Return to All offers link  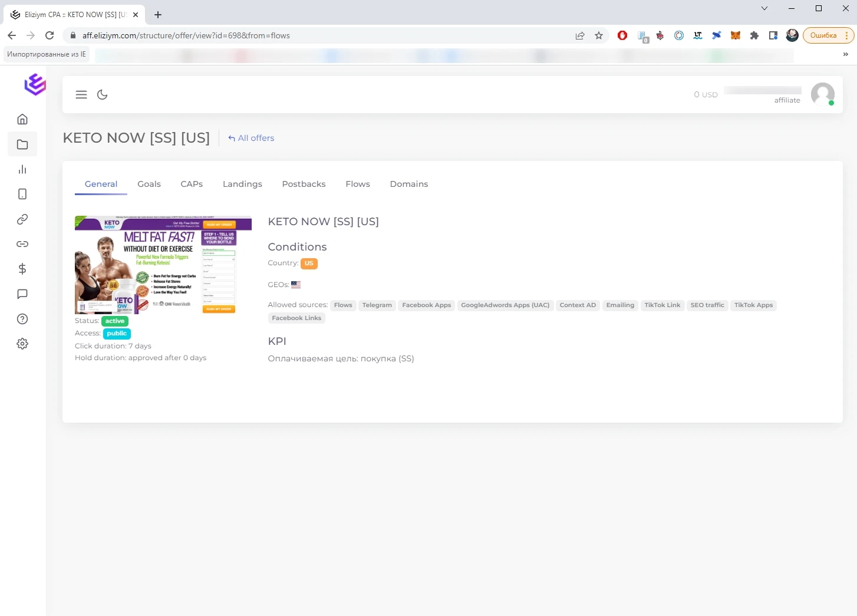(251, 138)
